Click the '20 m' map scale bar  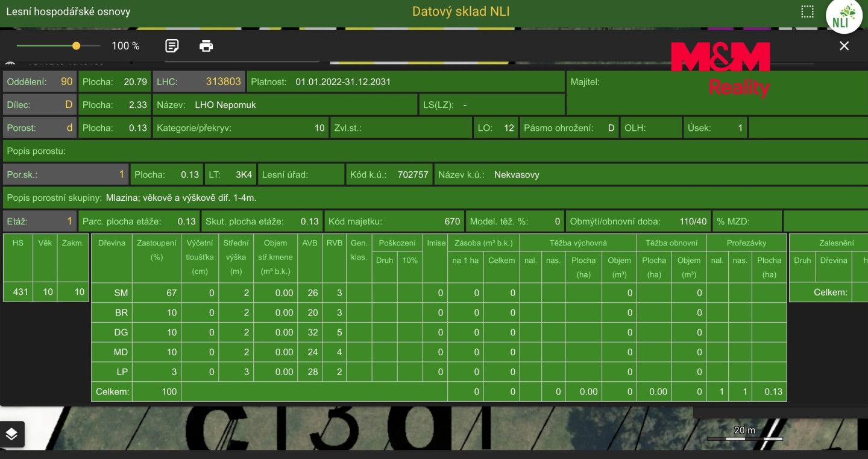click(745, 434)
